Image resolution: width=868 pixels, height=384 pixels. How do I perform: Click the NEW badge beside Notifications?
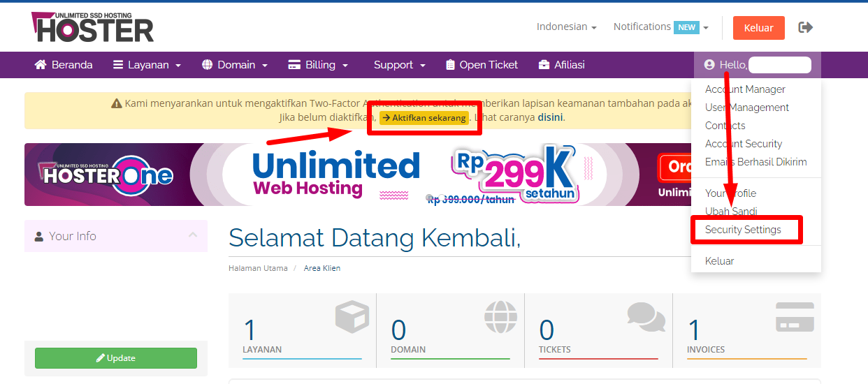pos(687,27)
